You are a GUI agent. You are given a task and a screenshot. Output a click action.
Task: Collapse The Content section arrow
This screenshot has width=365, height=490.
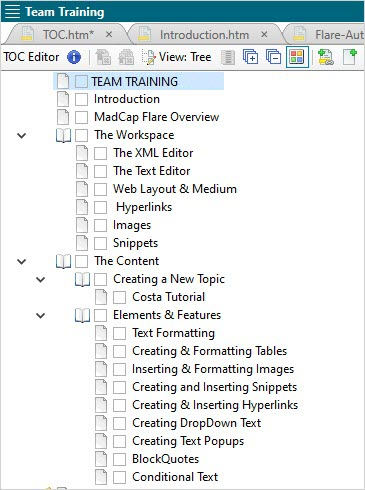pos(22,261)
